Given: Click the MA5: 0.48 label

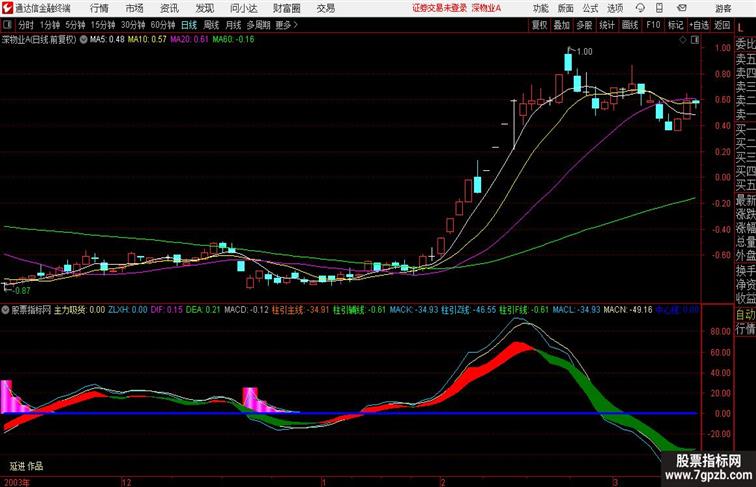Looking at the screenshot, I should pyautogui.click(x=107, y=40).
